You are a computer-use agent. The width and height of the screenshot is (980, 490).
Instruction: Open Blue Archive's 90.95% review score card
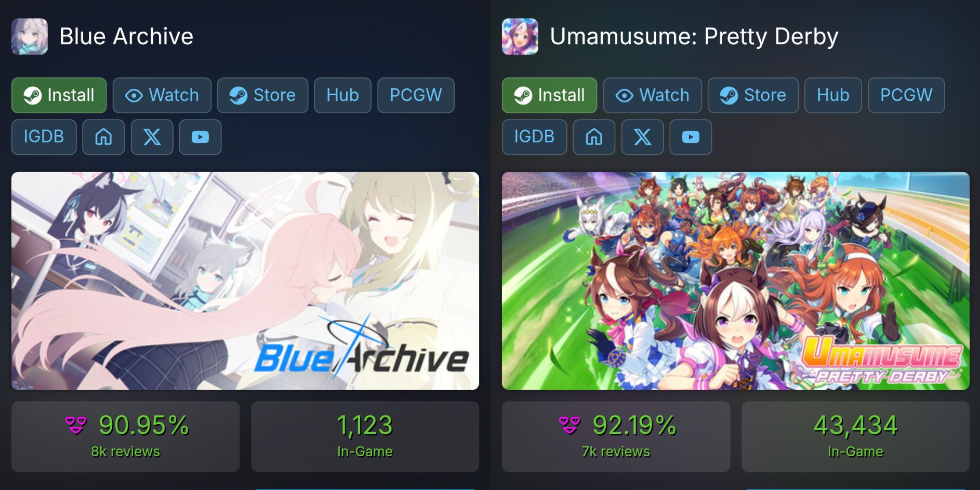tap(126, 436)
